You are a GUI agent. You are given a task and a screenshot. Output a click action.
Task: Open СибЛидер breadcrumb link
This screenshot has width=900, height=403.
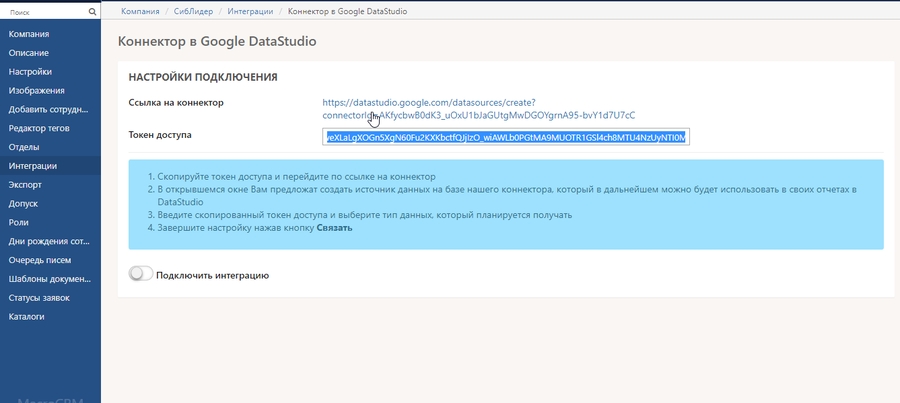(x=193, y=11)
